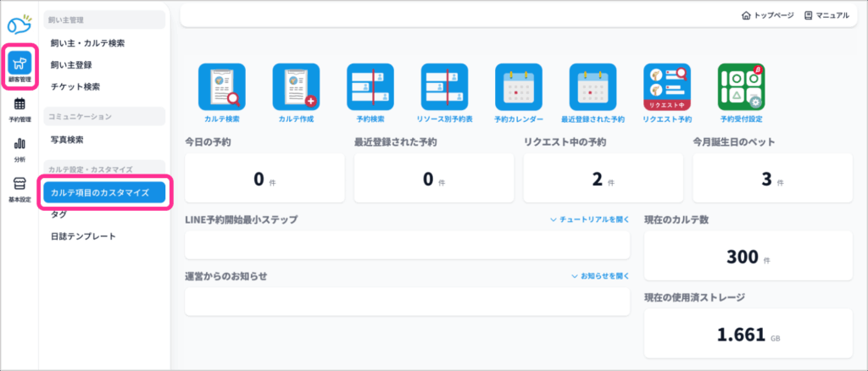The width and height of the screenshot is (868, 371).
Task: Click the リクエスト中の予約 count card
Action: pos(604,179)
